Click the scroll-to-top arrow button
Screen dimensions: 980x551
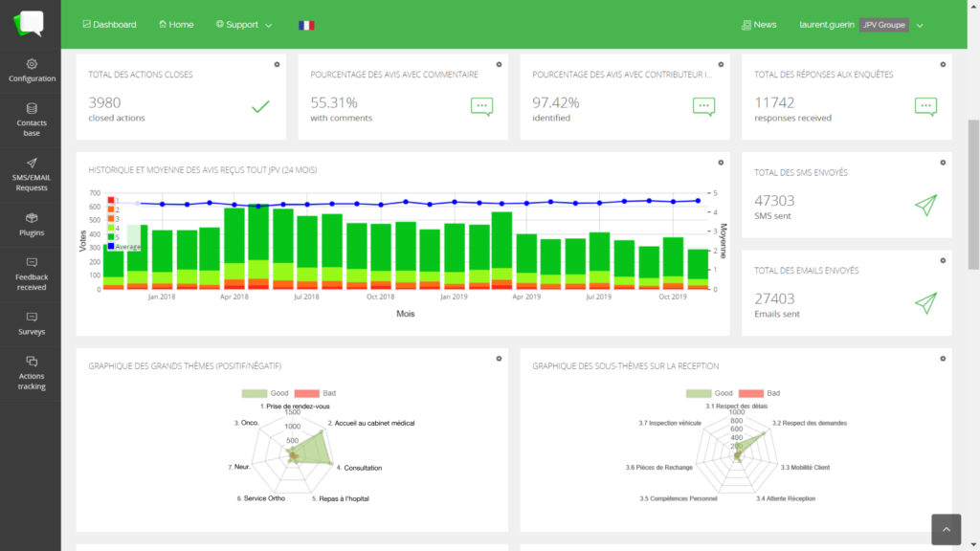tap(946, 529)
